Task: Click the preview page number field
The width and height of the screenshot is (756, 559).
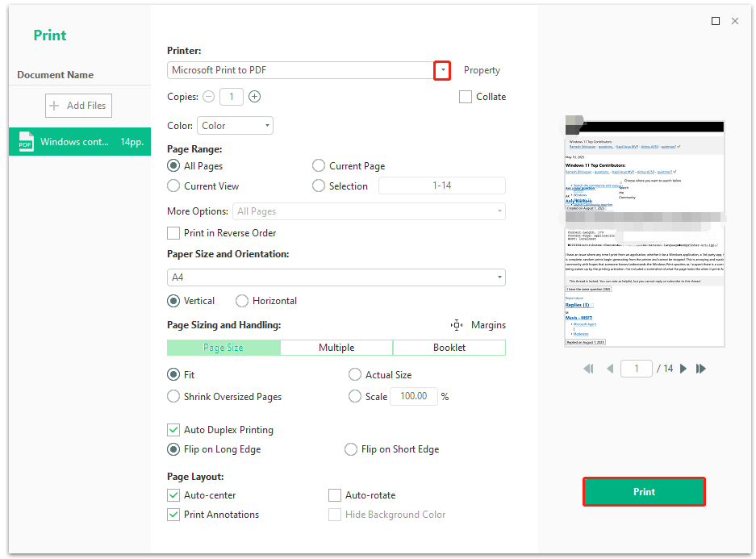Action: [x=637, y=369]
